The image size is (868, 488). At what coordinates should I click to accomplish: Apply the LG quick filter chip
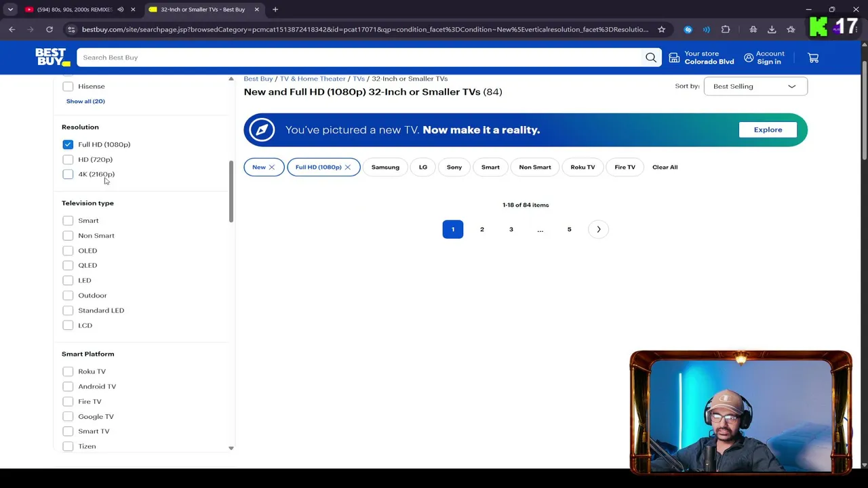point(423,167)
